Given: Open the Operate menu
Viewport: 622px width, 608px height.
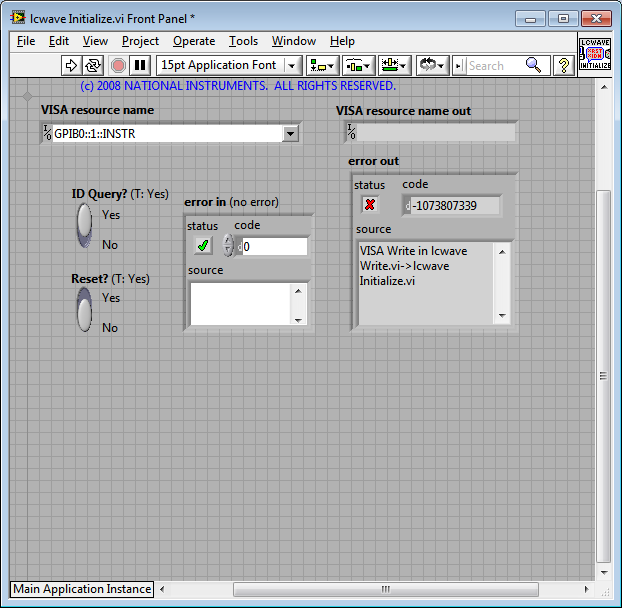Looking at the screenshot, I should 194,41.
